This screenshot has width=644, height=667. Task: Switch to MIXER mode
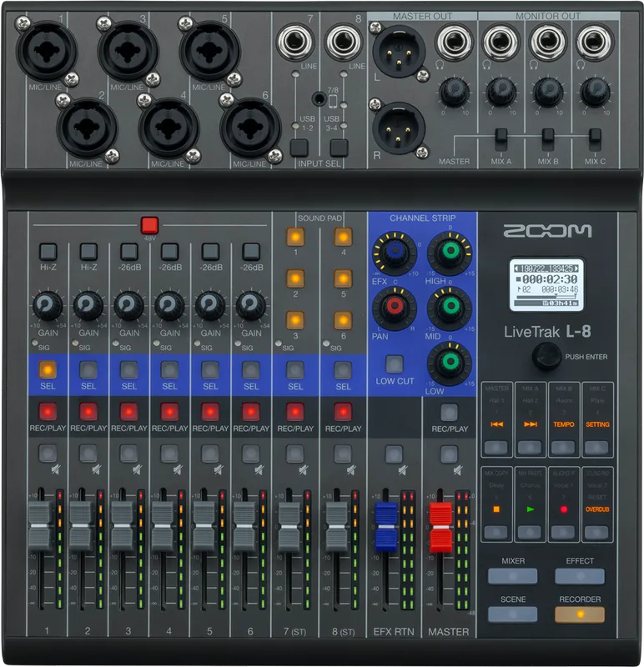pos(513,576)
